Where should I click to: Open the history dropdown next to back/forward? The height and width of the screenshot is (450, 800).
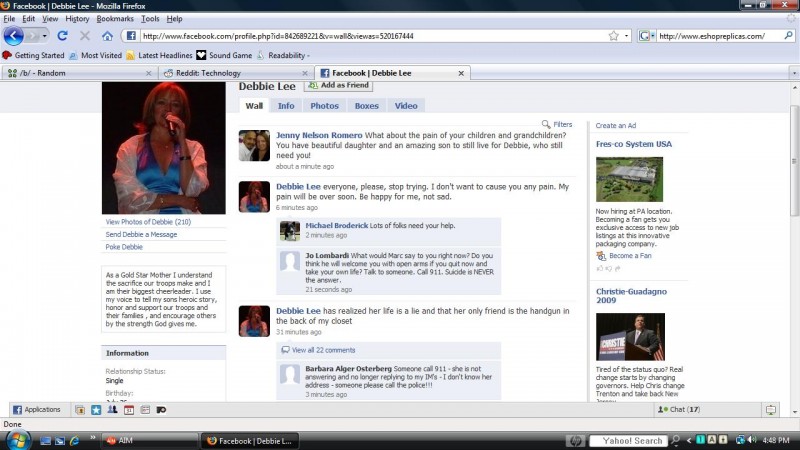click(44, 36)
